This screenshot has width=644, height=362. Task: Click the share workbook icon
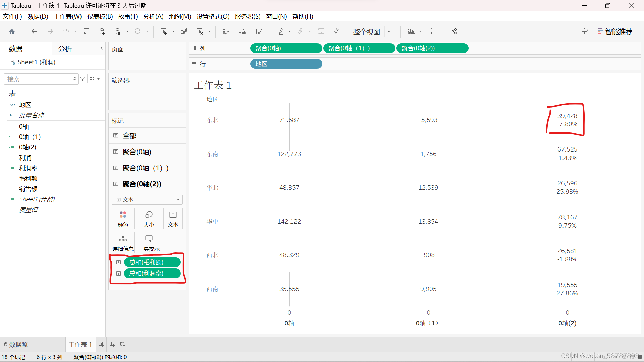(454, 31)
